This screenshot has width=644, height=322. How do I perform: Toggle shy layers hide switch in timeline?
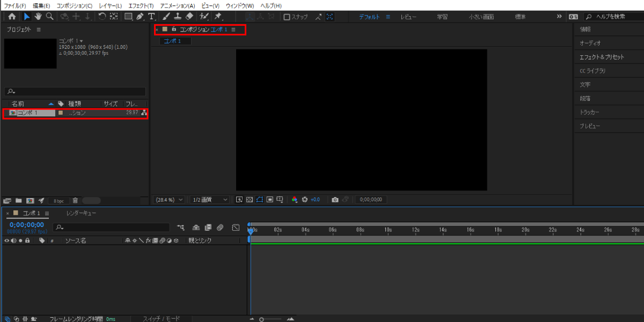pyautogui.click(x=196, y=228)
